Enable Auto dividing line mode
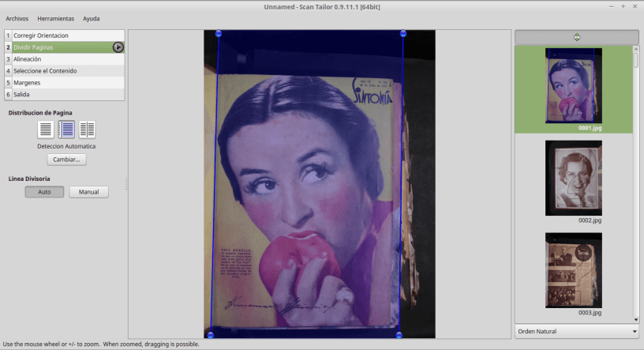This screenshot has width=644, height=350. 44,192
